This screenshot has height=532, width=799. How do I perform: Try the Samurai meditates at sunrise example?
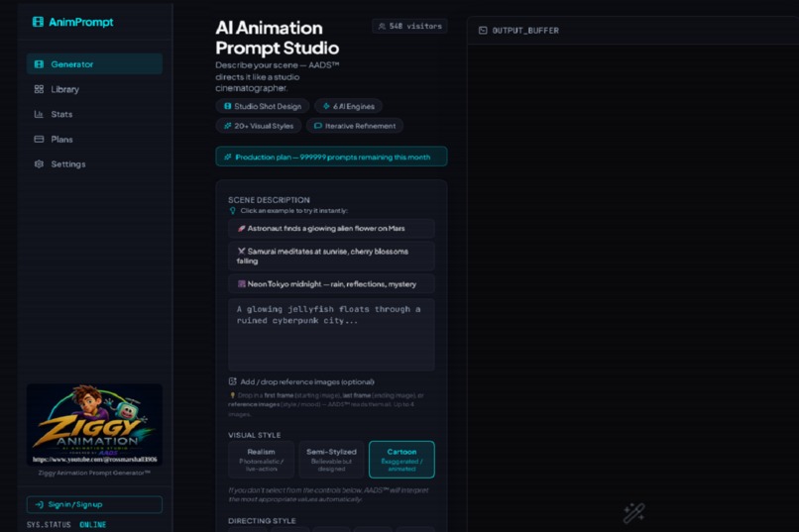tap(331, 256)
